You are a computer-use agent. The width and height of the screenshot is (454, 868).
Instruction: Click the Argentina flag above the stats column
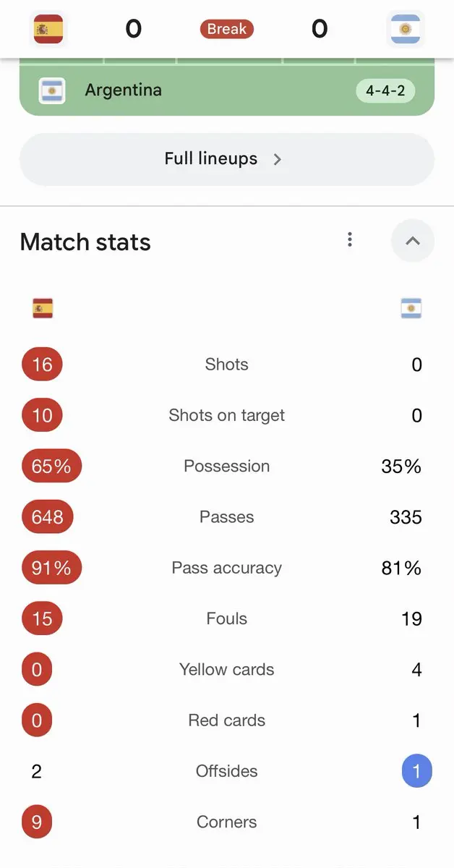coord(411,309)
